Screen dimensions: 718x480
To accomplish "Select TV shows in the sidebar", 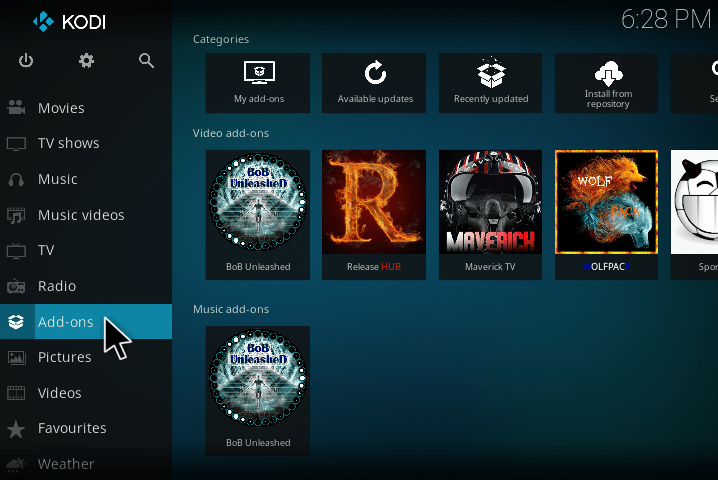I will click(86, 143).
